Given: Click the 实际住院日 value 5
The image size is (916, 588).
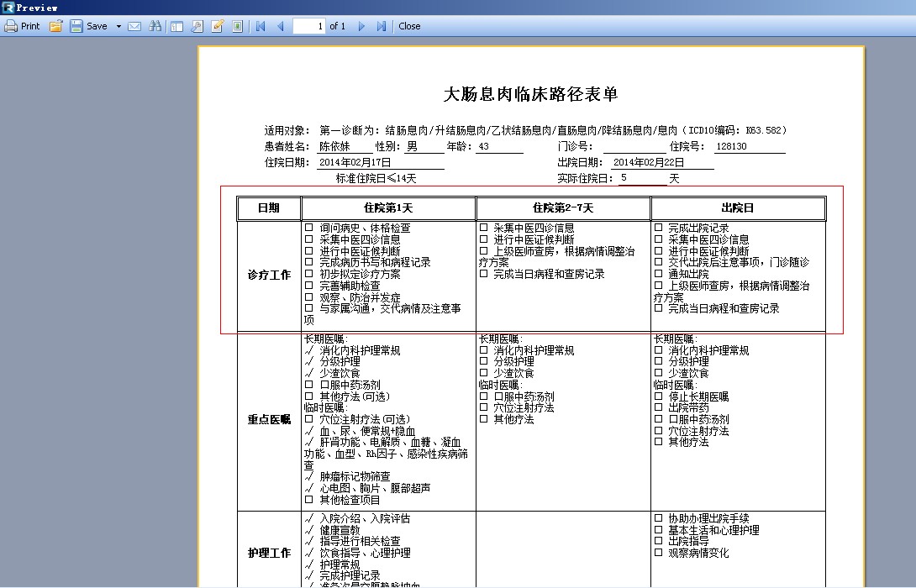Looking at the screenshot, I should pos(624,177).
